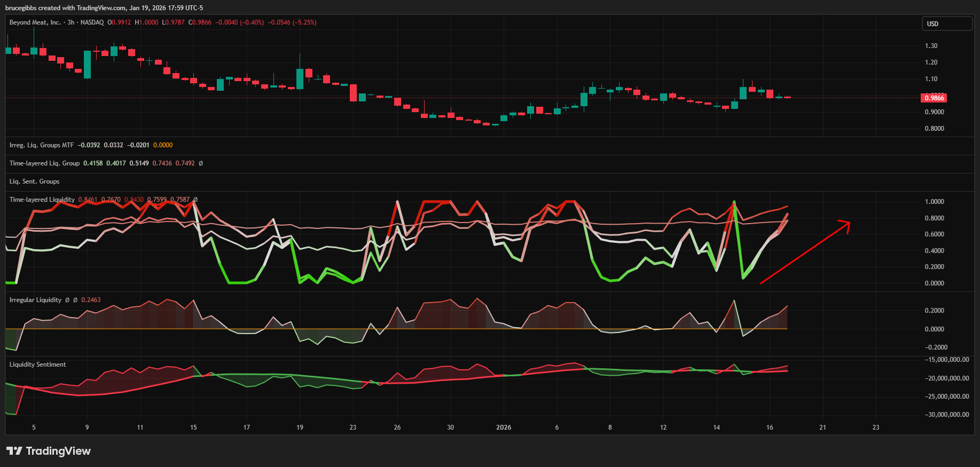Click the orange 0.0000 Irreg. Liq. Groups value
Screen dimensions: 980x467
tap(163, 145)
